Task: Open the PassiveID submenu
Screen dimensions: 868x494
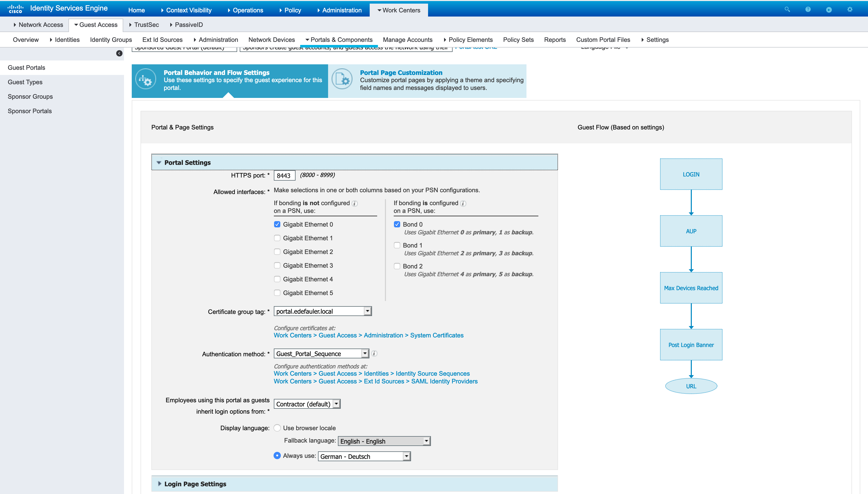Action: point(186,25)
